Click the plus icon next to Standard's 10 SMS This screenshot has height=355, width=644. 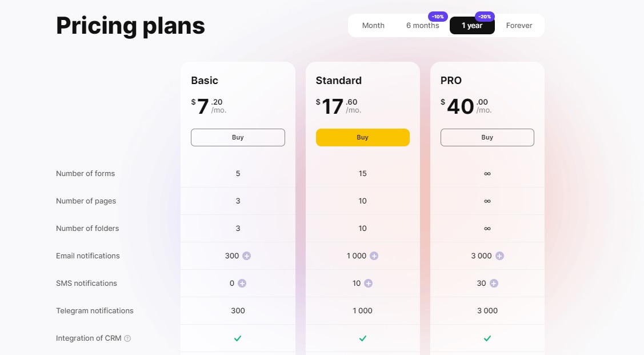pos(367,283)
